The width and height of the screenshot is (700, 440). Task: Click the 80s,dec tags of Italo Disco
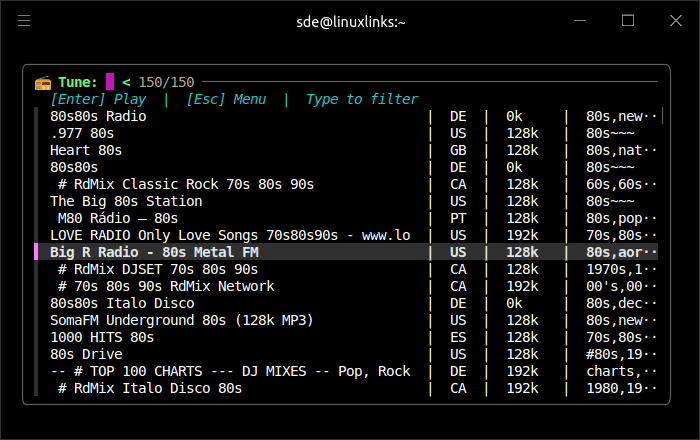(x=621, y=304)
